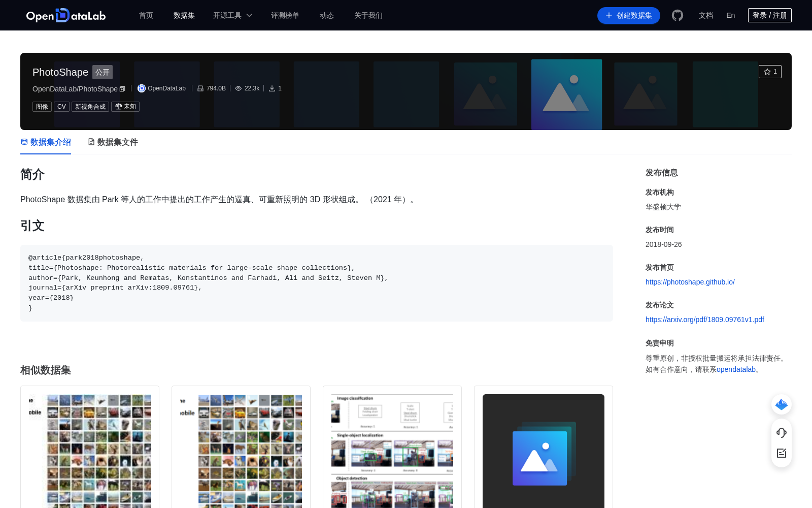
Task: Click the downloads icon
Action: click(272, 88)
